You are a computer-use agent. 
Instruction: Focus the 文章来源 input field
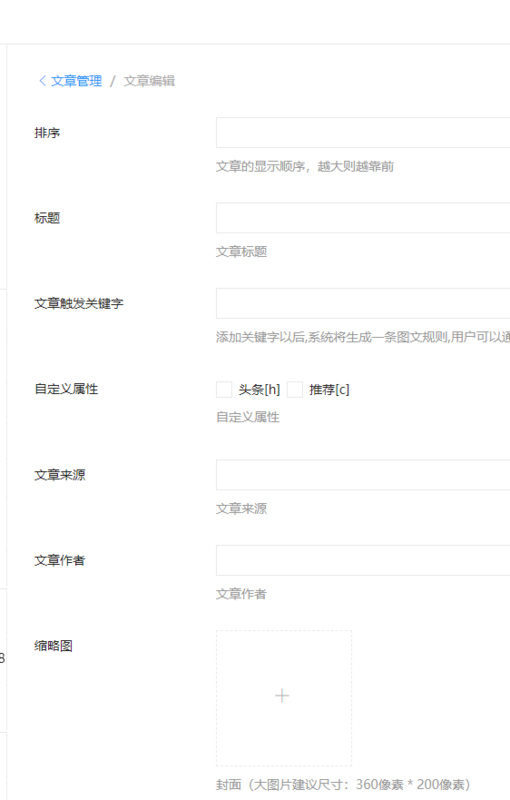(363, 475)
